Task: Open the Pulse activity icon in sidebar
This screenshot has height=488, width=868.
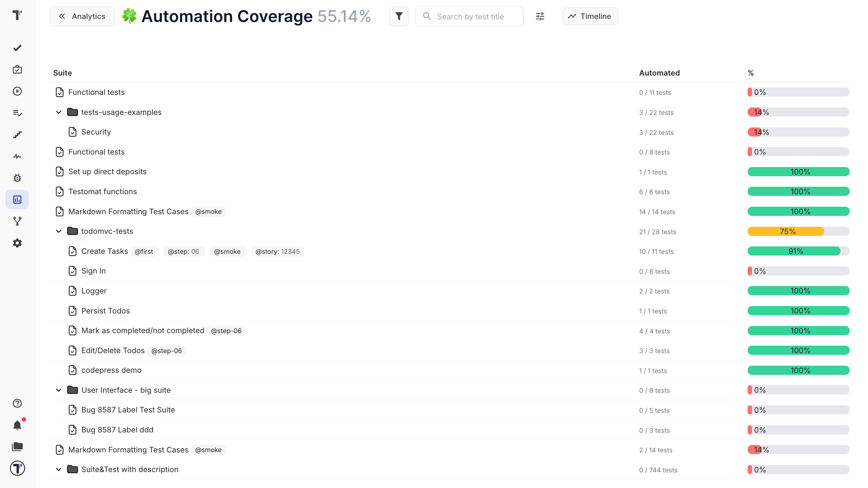Action: click(17, 156)
